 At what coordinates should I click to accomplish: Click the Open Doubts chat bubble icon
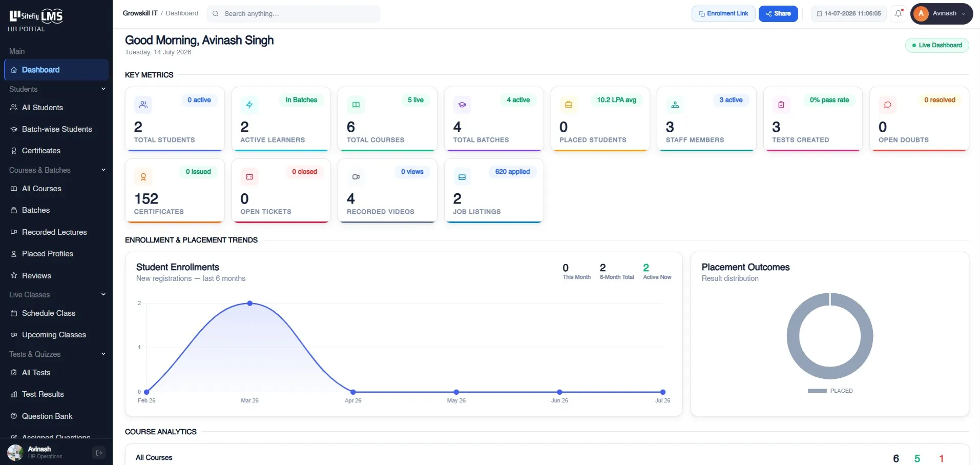click(888, 105)
